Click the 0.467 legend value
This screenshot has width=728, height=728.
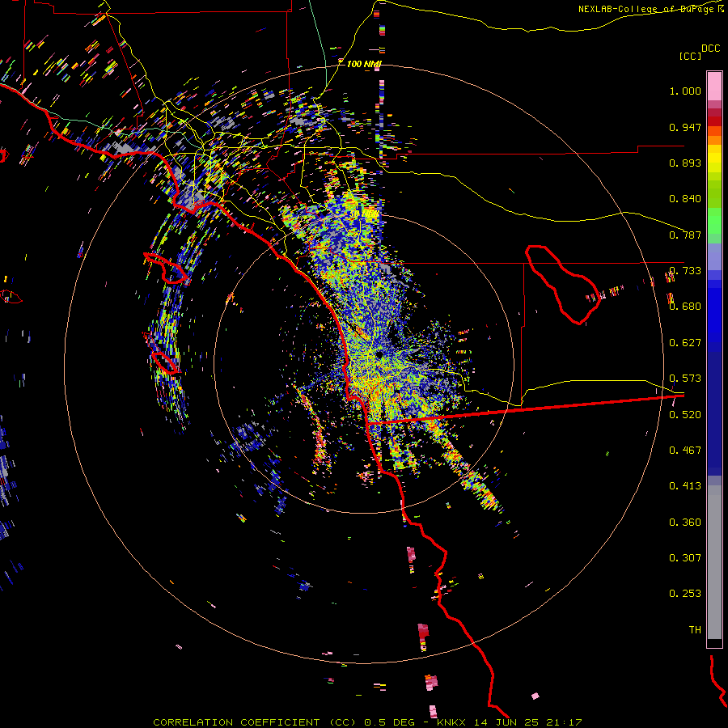coord(685,451)
